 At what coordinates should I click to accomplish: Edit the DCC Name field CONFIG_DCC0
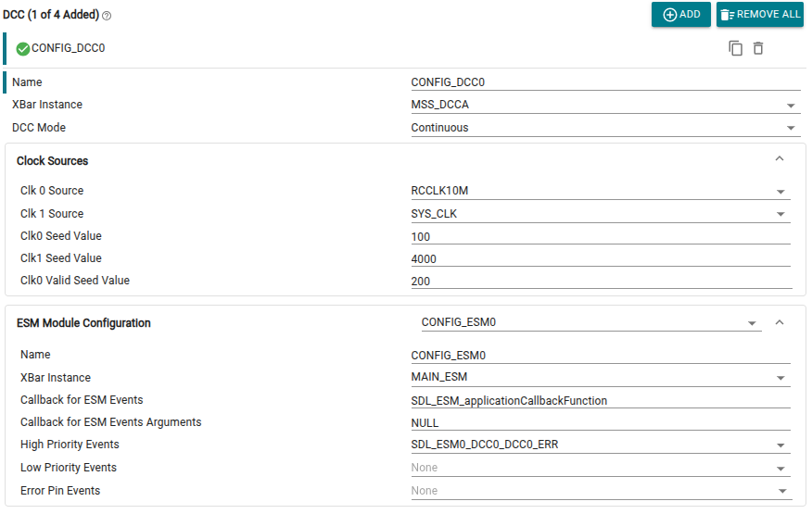point(605,82)
